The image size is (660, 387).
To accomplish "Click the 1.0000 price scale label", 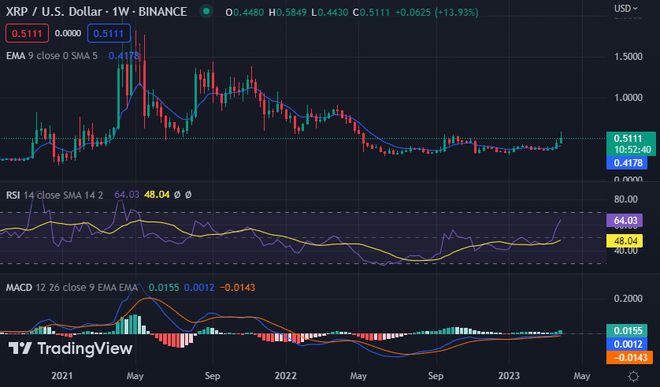I will pyautogui.click(x=628, y=97).
